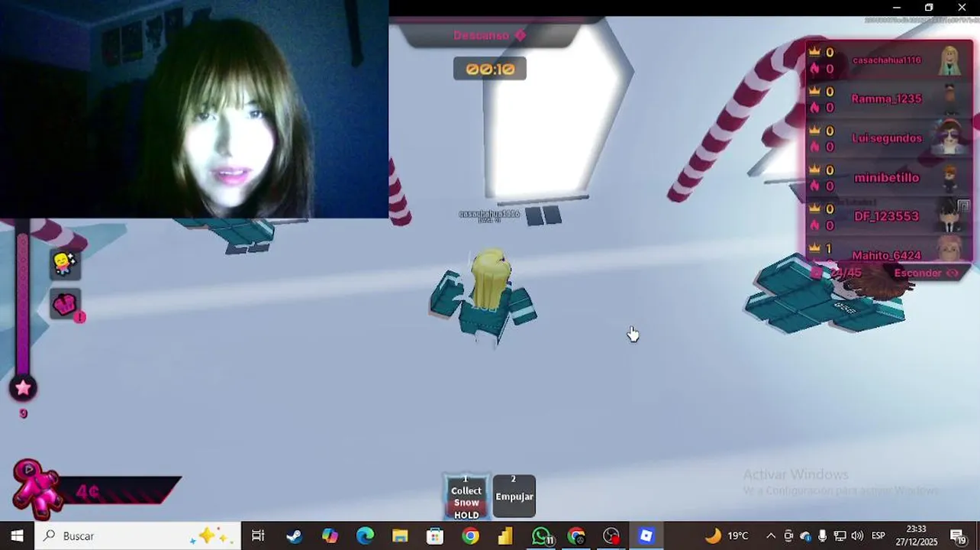The image size is (980, 550).
Task: Click casachahua1116 avatar thumbnail
Action: tap(950, 60)
